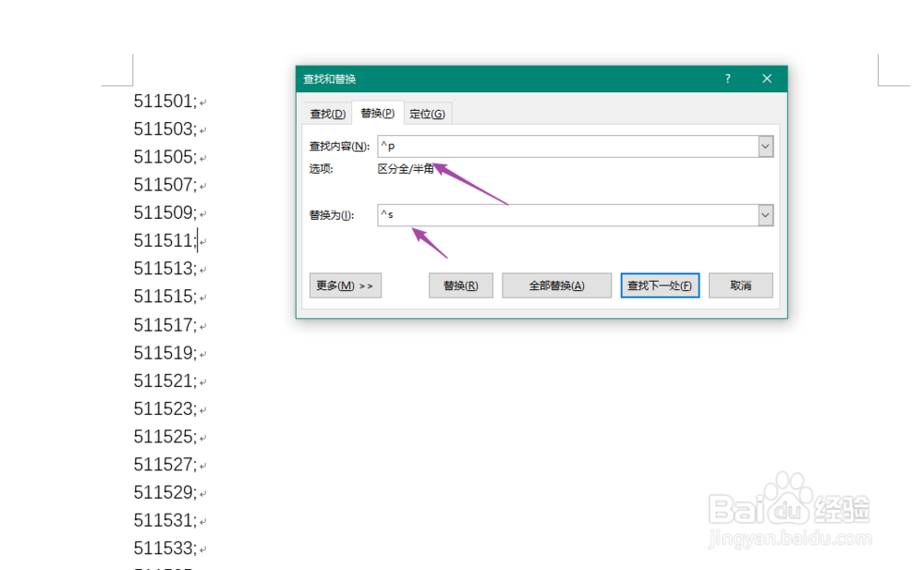924x570 pixels.
Task: Expand options with 更多(M) >> button
Action: pos(346,285)
